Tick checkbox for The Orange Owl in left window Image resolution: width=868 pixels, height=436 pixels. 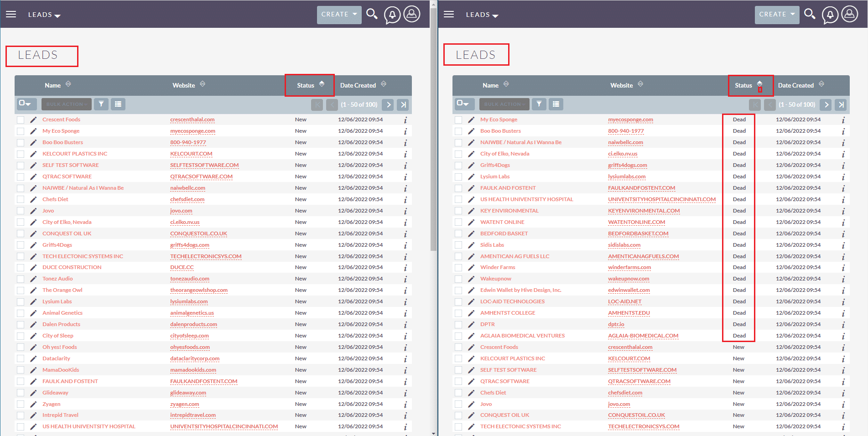tap(21, 291)
